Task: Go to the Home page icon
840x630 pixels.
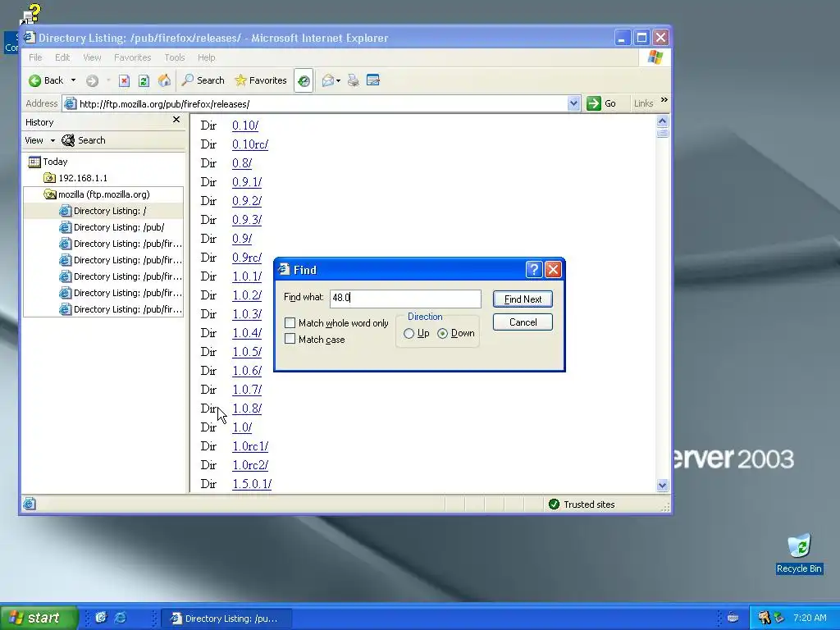Action: coord(164,80)
